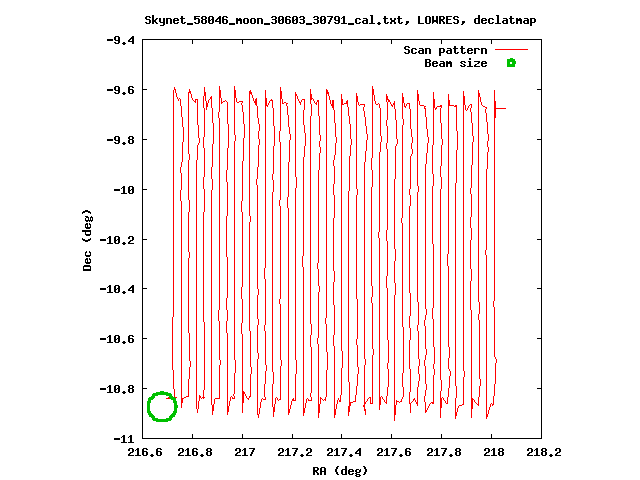640x480 pixels.
Task: Click the 217 RA tick label
Action: click(x=244, y=452)
